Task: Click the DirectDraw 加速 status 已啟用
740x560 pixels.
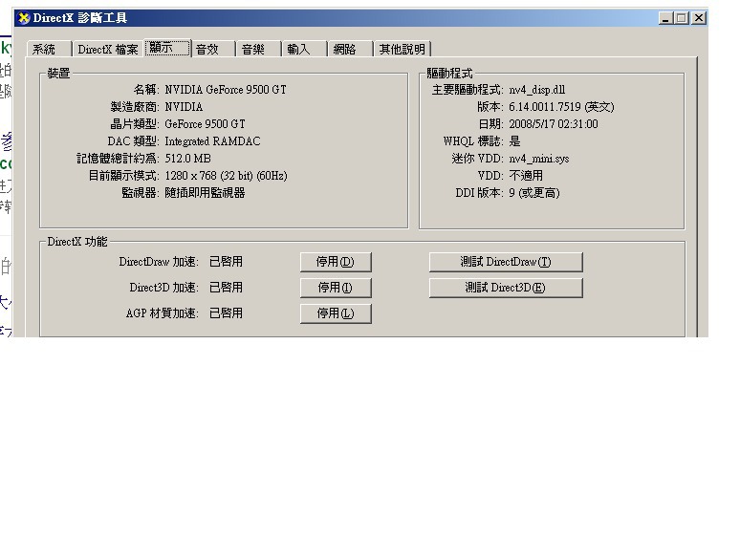Action: 226,262
